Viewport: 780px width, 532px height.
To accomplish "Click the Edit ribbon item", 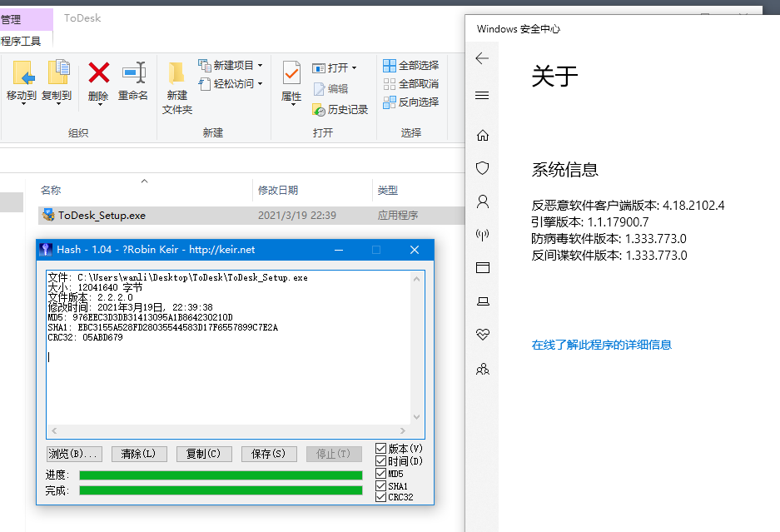I will (x=330, y=89).
